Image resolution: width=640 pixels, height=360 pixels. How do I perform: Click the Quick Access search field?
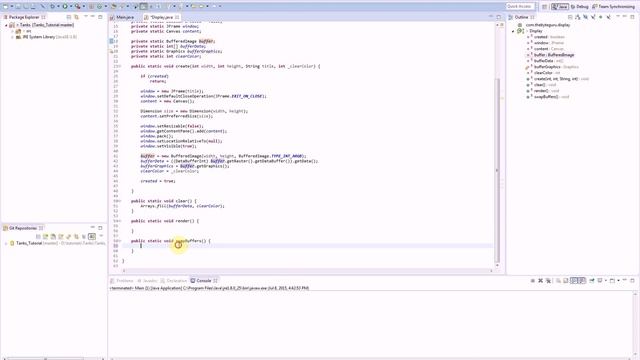[520, 7]
